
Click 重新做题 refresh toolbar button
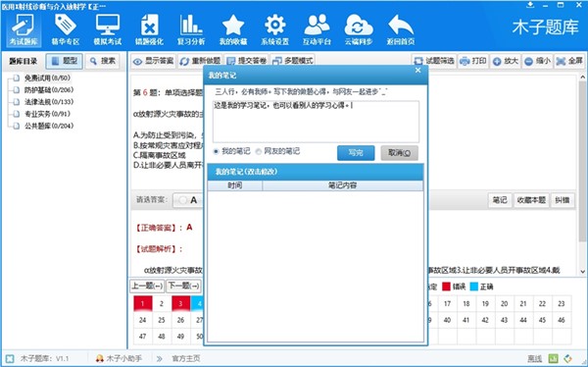click(200, 61)
